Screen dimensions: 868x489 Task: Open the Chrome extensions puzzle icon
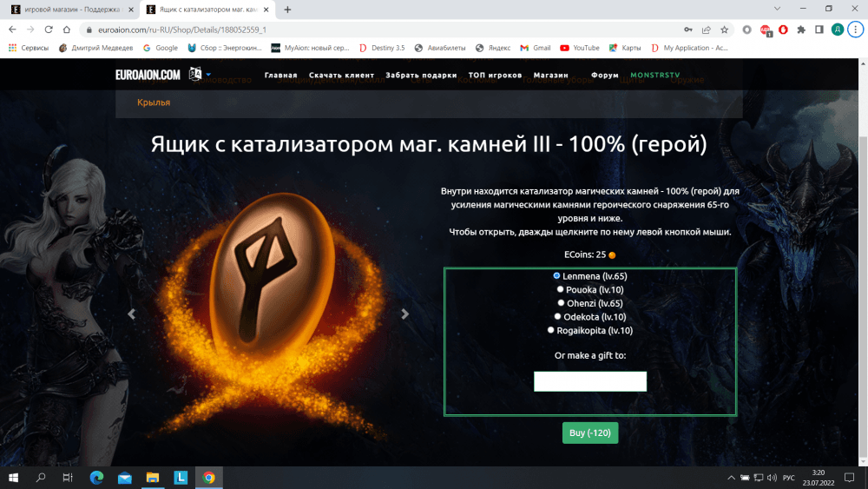coord(801,30)
